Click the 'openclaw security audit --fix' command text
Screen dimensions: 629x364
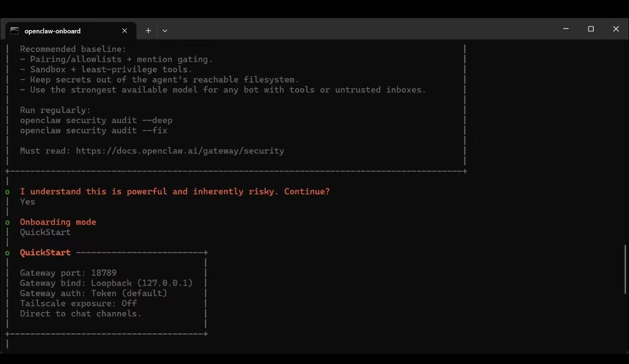93,131
